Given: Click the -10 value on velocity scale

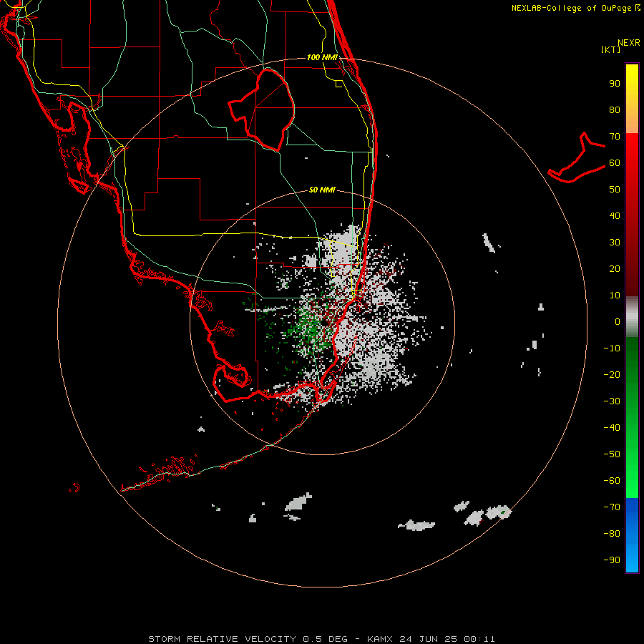Looking at the screenshot, I should [x=612, y=348].
